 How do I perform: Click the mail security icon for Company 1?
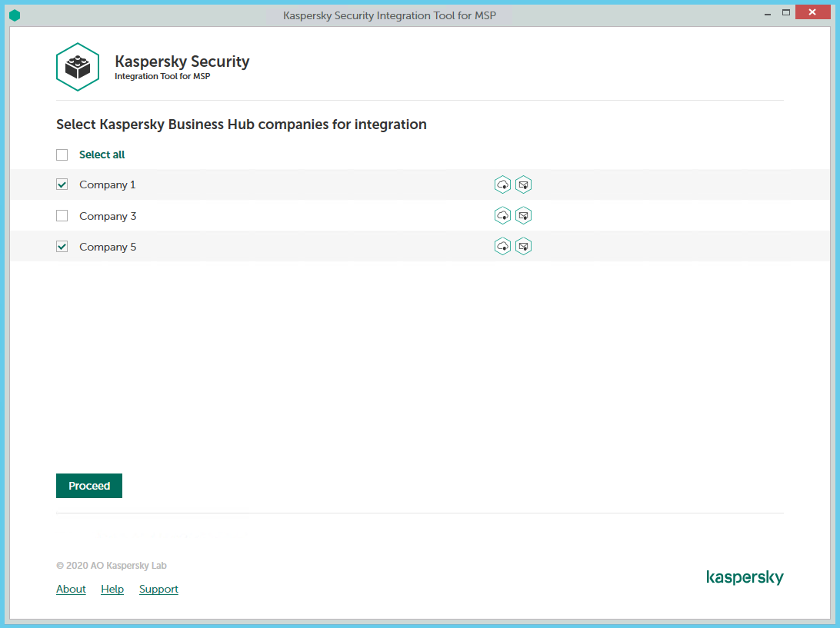tap(523, 184)
